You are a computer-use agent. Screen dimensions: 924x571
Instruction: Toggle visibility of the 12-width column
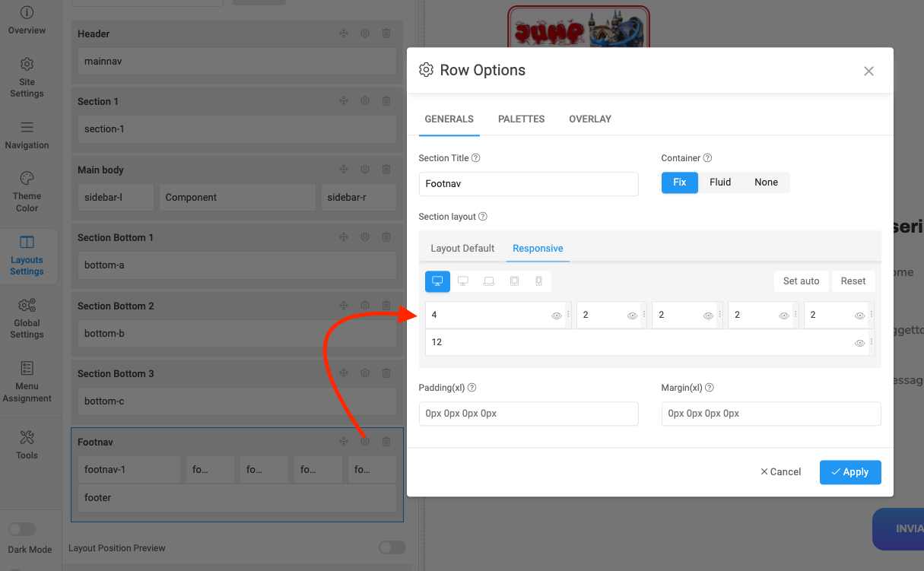point(859,343)
